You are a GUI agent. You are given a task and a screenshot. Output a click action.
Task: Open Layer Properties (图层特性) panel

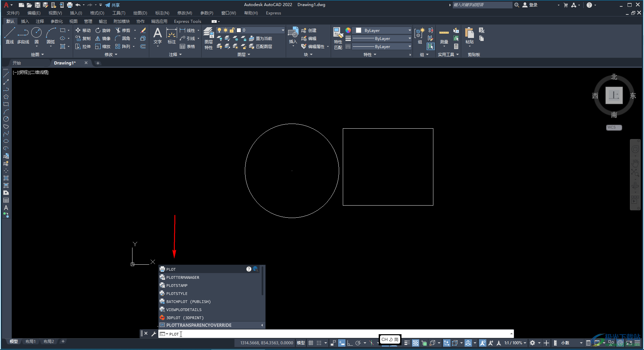tap(209, 38)
